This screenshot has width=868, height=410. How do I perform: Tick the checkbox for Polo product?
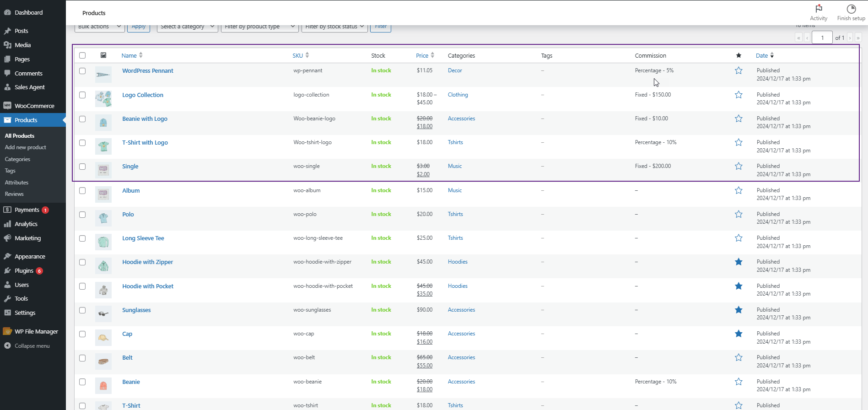point(82,215)
